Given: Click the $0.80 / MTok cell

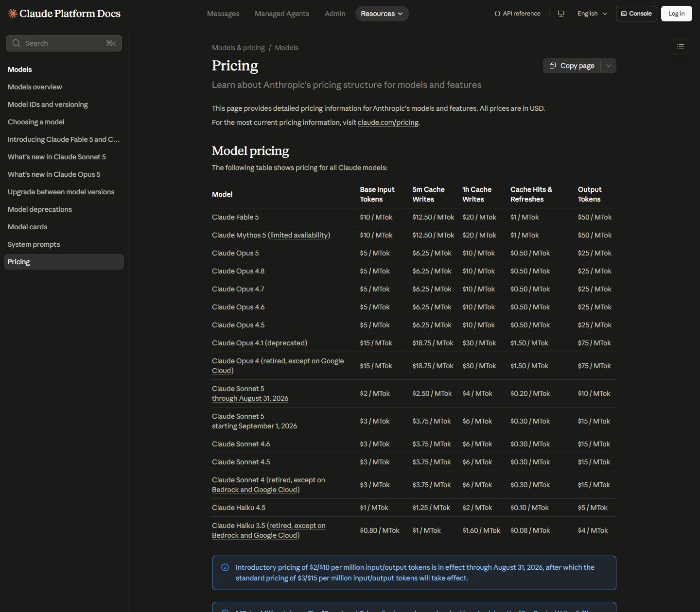Looking at the screenshot, I should click(380, 530).
